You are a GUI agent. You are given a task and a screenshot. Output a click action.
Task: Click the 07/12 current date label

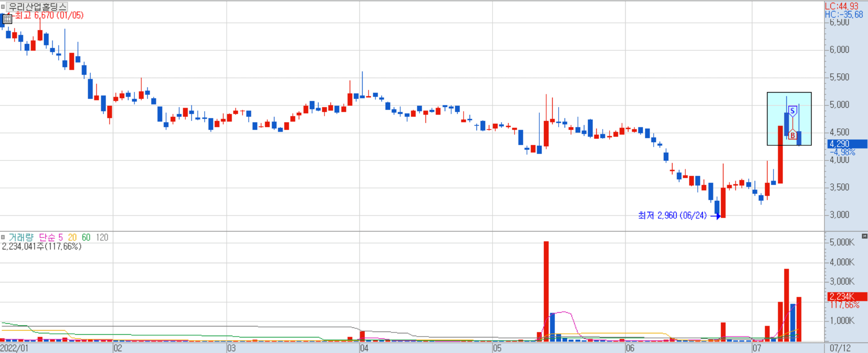click(840, 348)
